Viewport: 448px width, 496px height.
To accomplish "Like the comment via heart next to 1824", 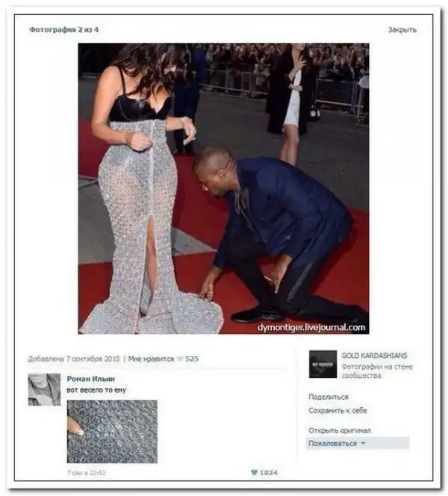I will pyautogui.click(x=254, y=472).
